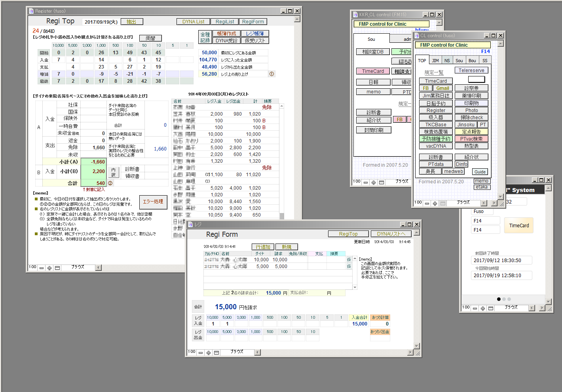Screen dimensions: 562x392
Task: Open TimeCard from CL control TOP tab
Action: 436,81
